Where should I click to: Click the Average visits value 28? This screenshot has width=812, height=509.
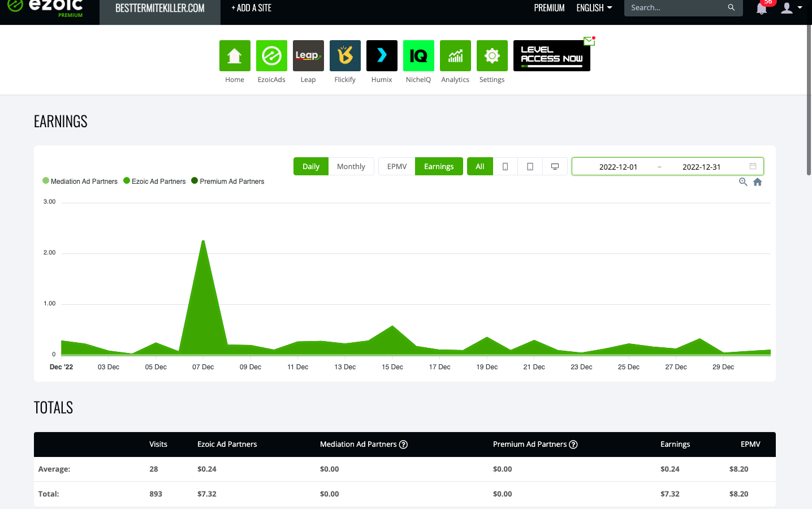154,469
